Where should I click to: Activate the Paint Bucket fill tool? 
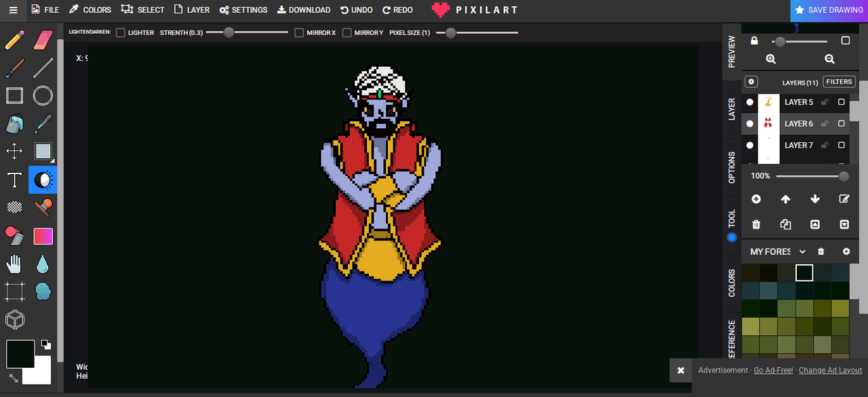click(x=14, y=124)
